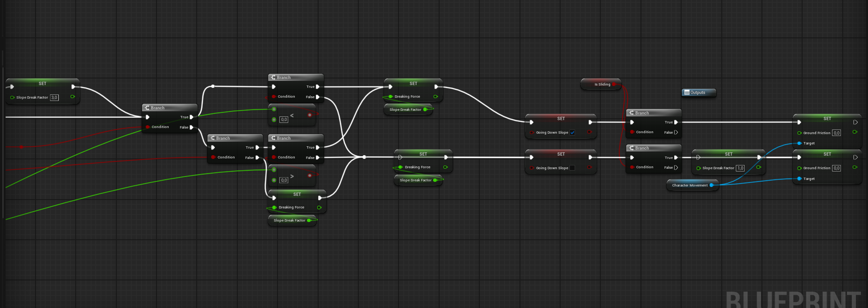Image resolution: width=868 pixels, height=308 pixels.
Task: Select the Is Sliding variable node
Action: click(602, 85)
